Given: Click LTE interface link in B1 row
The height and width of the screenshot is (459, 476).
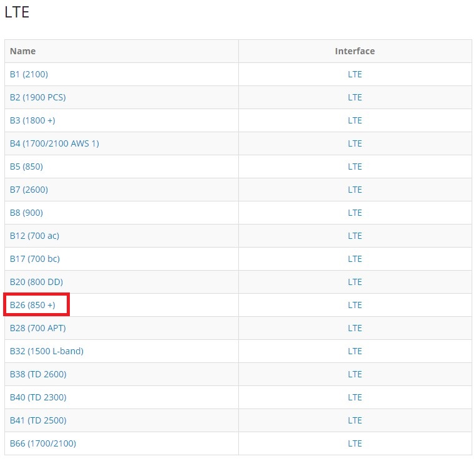Looking at the screenshot, I should (x=355, y=74).
